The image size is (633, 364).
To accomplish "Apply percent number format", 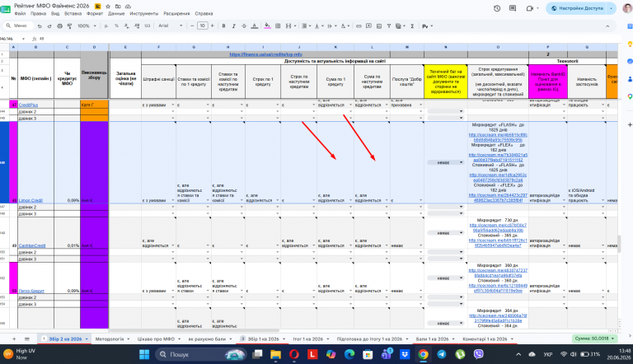I will 116,26.
